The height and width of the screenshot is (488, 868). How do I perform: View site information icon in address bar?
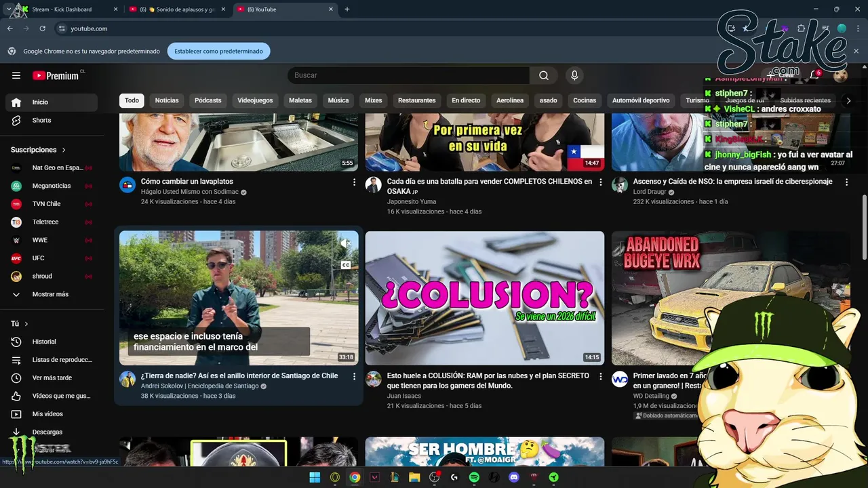tap(62, 28)
